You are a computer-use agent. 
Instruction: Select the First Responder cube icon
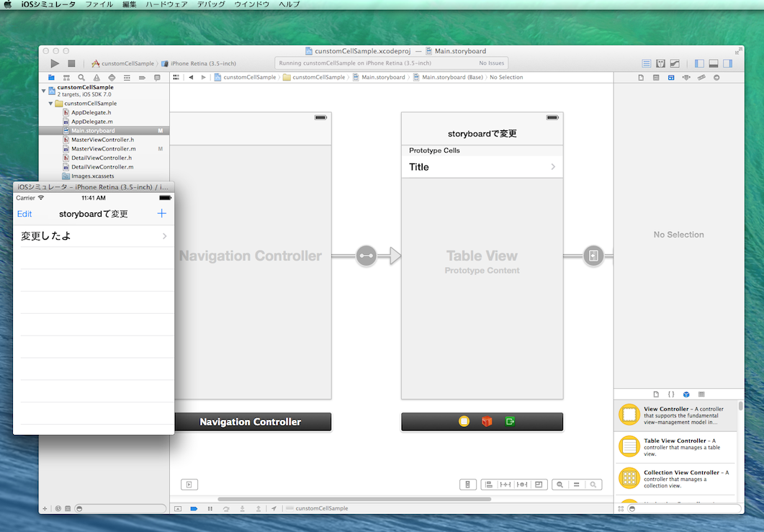click(487, 421)
